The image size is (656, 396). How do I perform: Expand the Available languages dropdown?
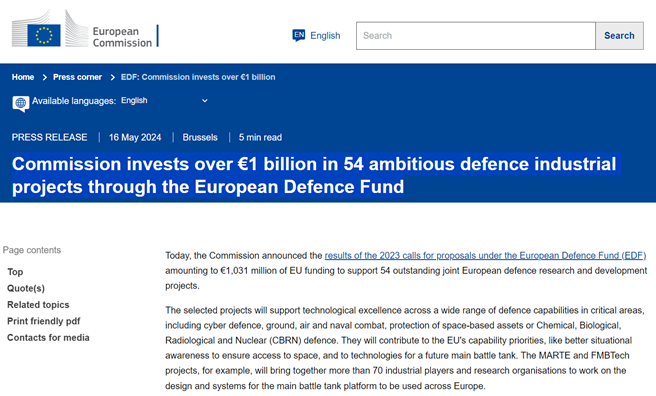point(164,100)
